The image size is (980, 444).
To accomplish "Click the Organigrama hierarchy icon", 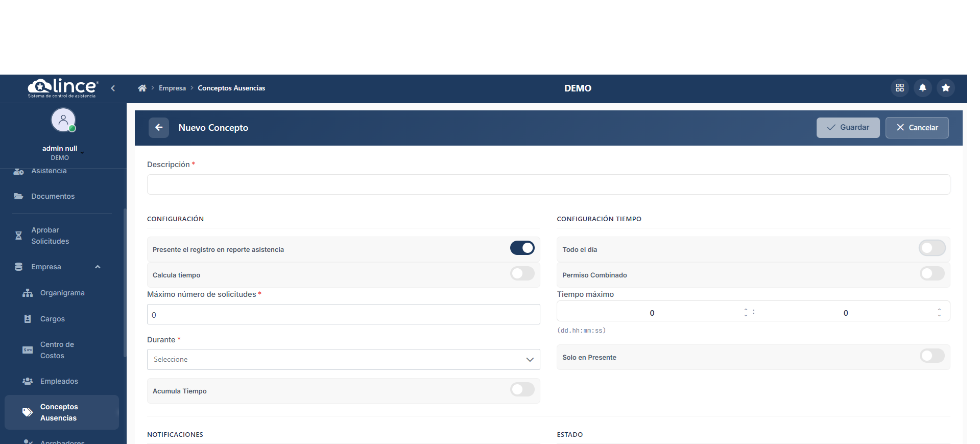I will (x=28, y=293).
